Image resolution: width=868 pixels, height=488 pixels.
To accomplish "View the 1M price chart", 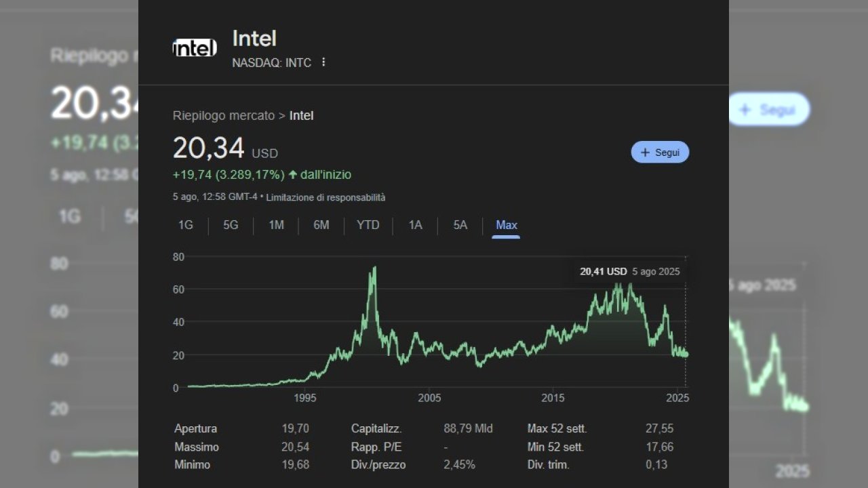I will click(x=275, y=225).
